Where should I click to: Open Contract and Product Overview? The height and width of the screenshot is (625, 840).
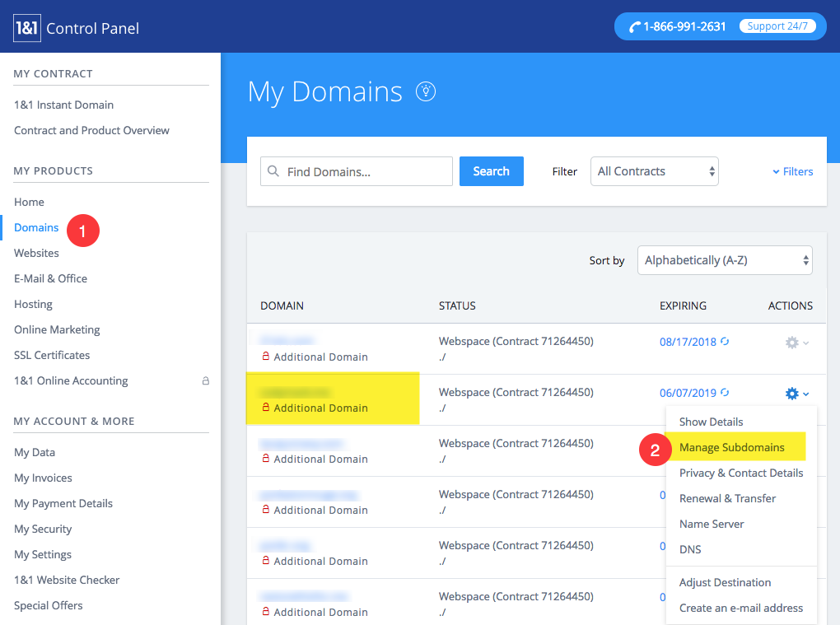[x=91, y=131]
